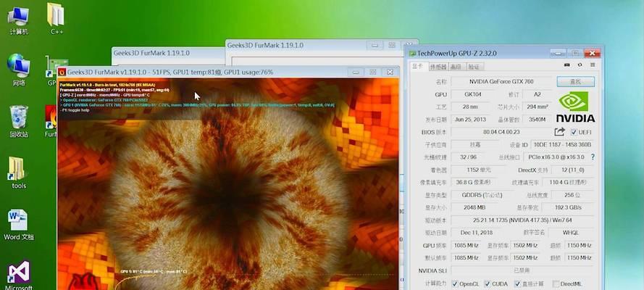644x290 pixels.
Task: Click the 256 位 bus width value
Action: point(572,195)
